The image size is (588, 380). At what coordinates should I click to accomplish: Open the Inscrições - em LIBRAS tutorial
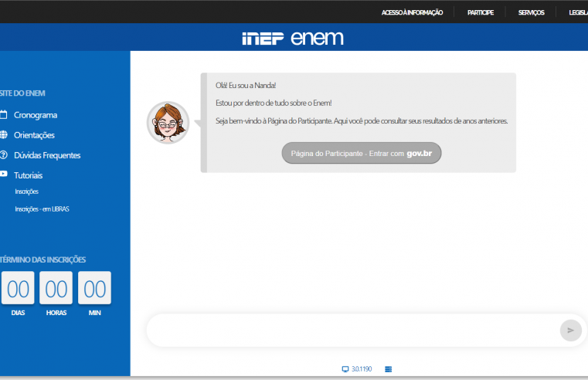click(42, 209)
